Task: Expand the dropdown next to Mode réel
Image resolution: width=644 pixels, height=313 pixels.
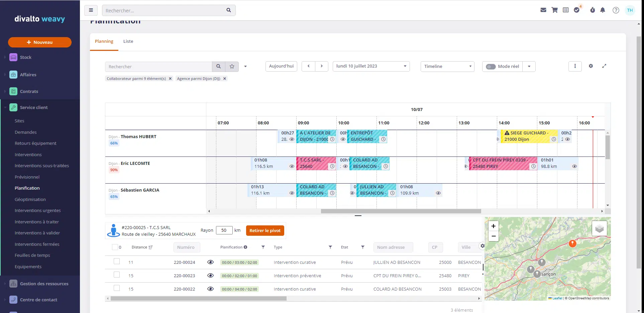Action: point(529,67)
